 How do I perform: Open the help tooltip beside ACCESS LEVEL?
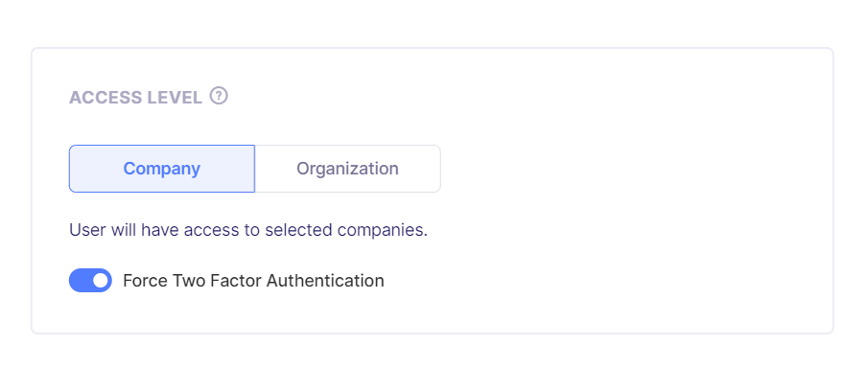click(x=219, y=96)
